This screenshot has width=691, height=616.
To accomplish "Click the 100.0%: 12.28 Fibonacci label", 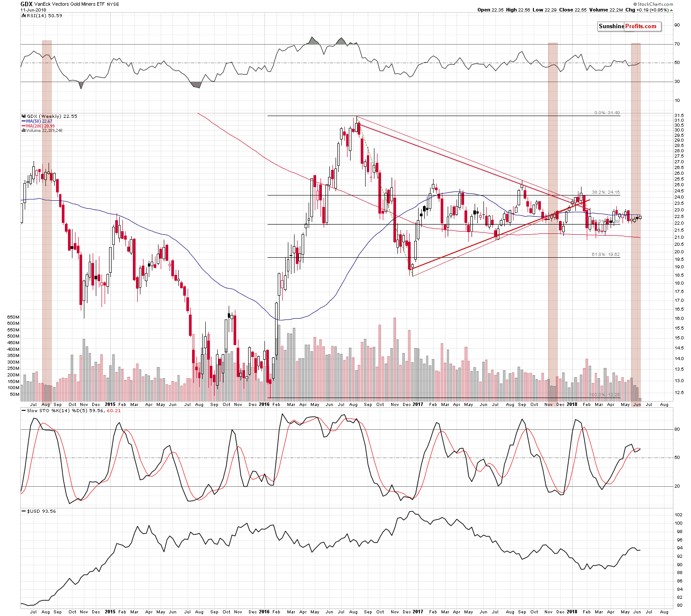I will pos(605,394).
